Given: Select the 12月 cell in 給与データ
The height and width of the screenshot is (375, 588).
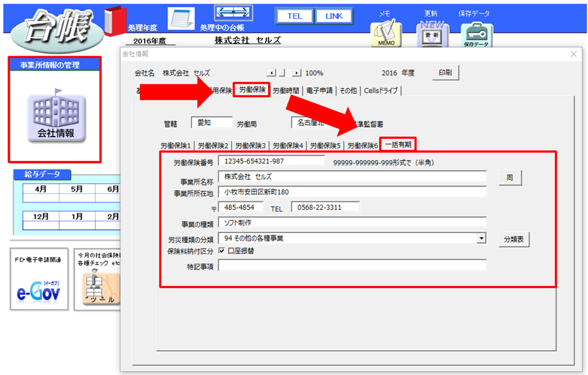Looking at the screenshot, I should click(x=41, y=217).
